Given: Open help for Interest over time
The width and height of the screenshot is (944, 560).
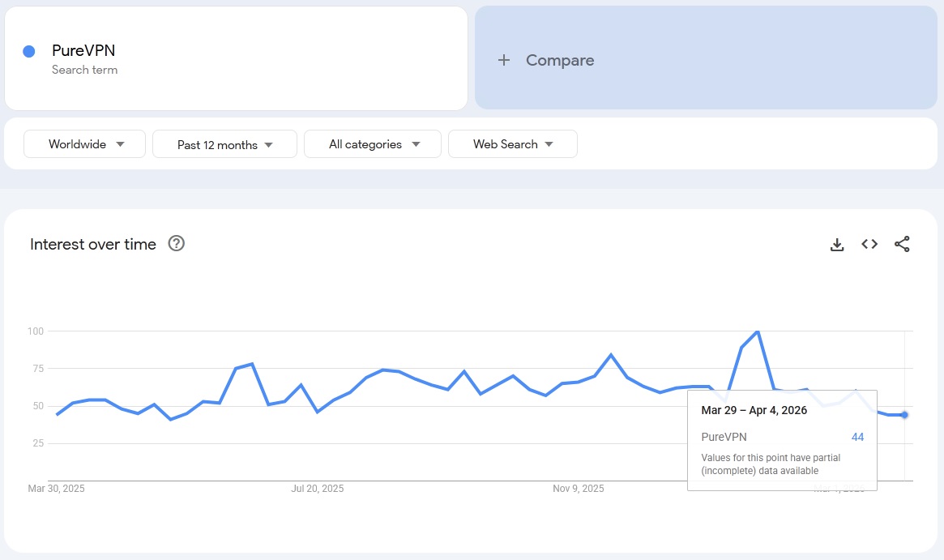Looking at the screenshot, I should point(177,243).
